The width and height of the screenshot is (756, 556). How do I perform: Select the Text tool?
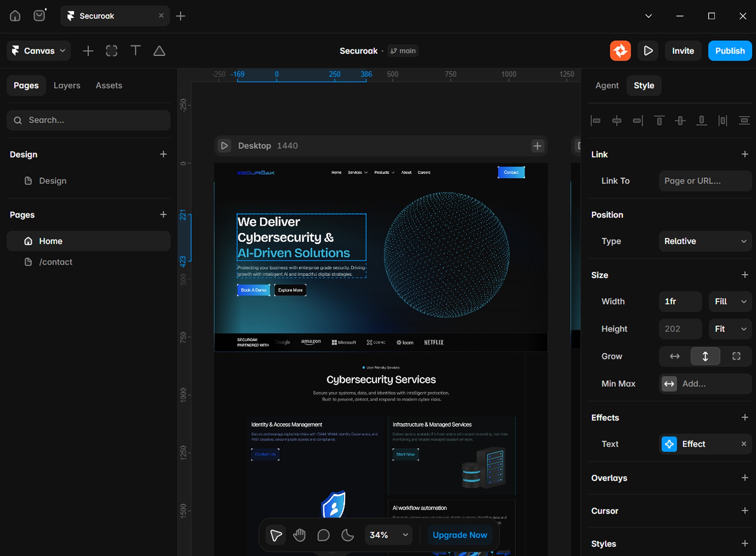click(135, 51)
